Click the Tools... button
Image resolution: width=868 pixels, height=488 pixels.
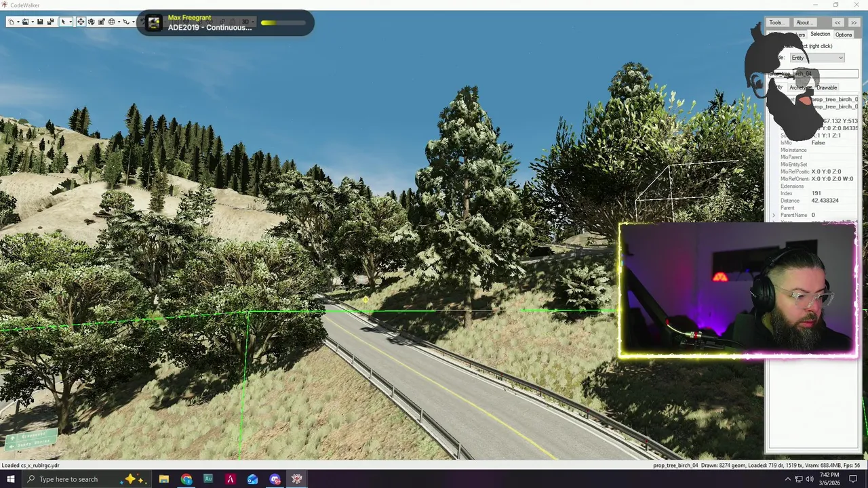[777, 22]
